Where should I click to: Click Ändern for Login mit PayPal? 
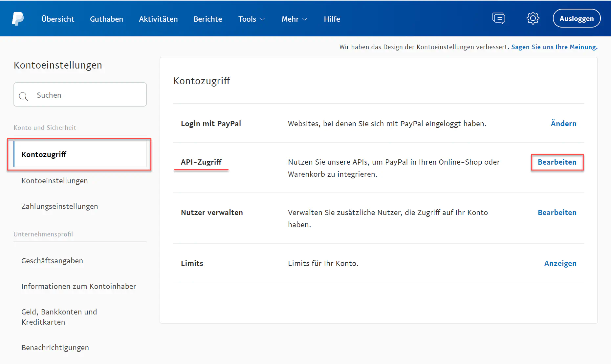coord(563,124)
